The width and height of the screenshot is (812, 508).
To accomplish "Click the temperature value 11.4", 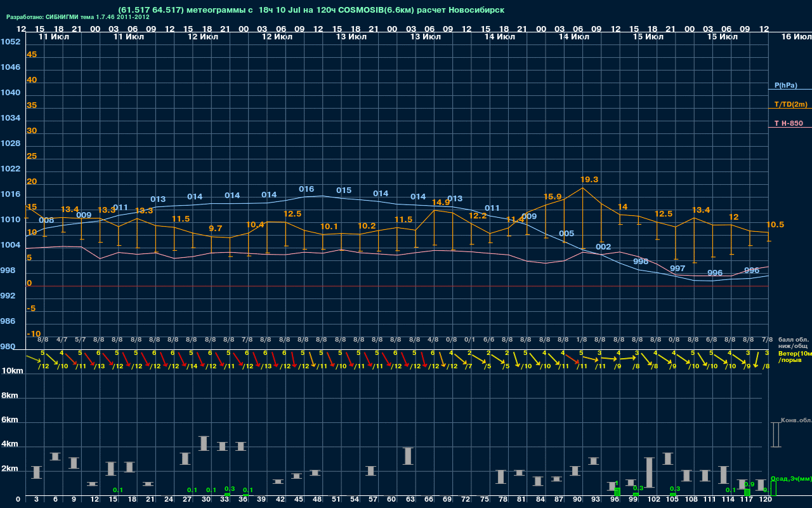I will 515,220.
